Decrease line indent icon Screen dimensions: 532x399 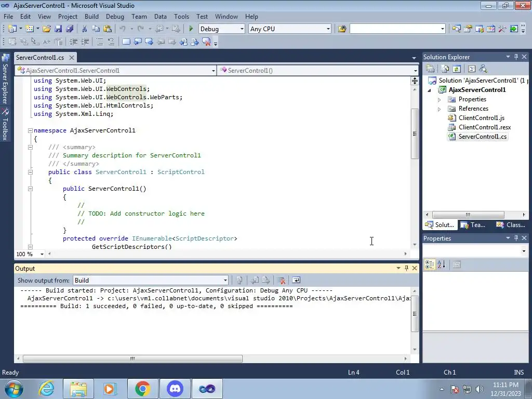coord(73,42)
